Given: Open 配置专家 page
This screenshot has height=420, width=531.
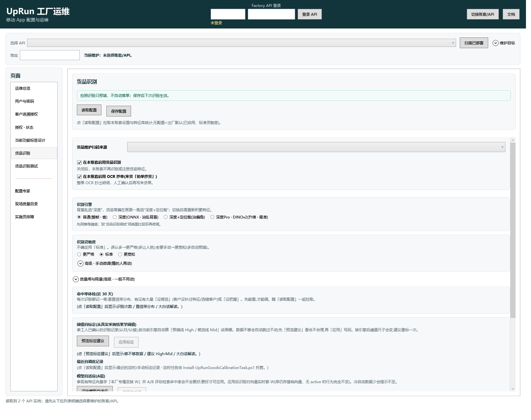Looking at the screenshot, I should pos(34,191).
